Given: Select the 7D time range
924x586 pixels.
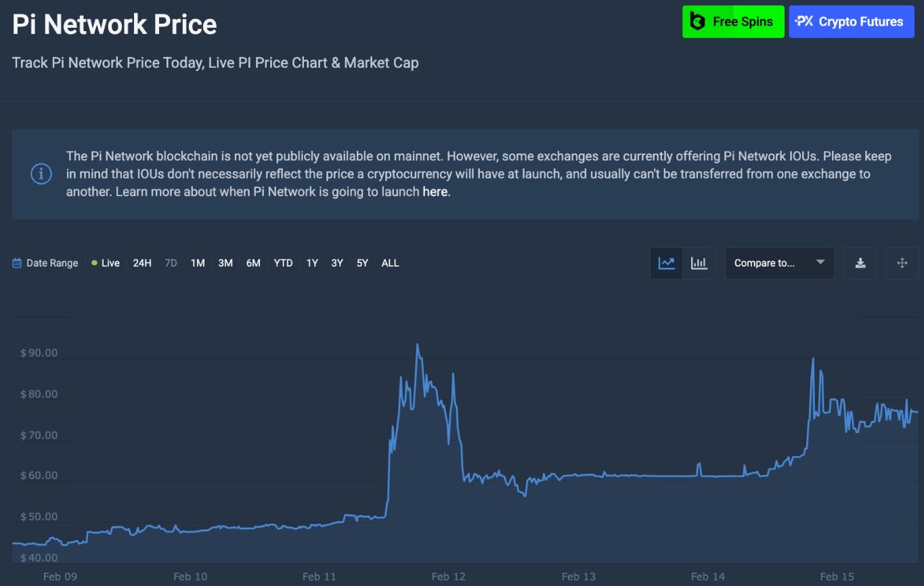Looking at the screenshot, I should click(x=171, y=263).
